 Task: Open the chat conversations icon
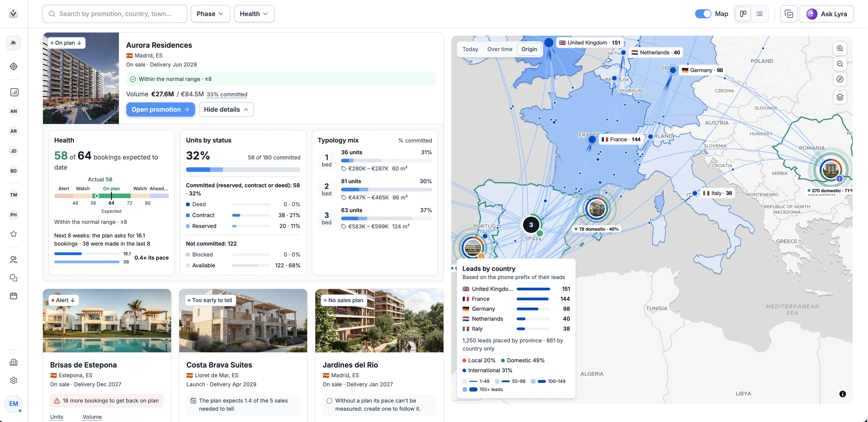click(x=13, y=278)
